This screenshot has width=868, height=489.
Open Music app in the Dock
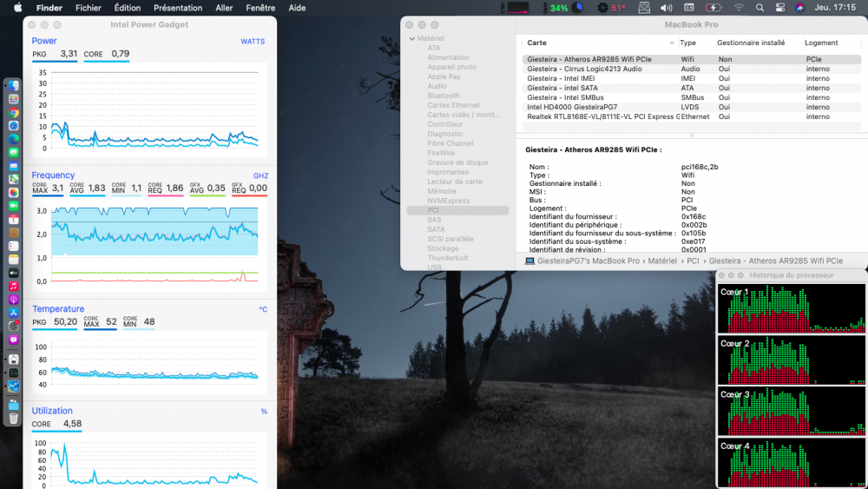(13, 287)
